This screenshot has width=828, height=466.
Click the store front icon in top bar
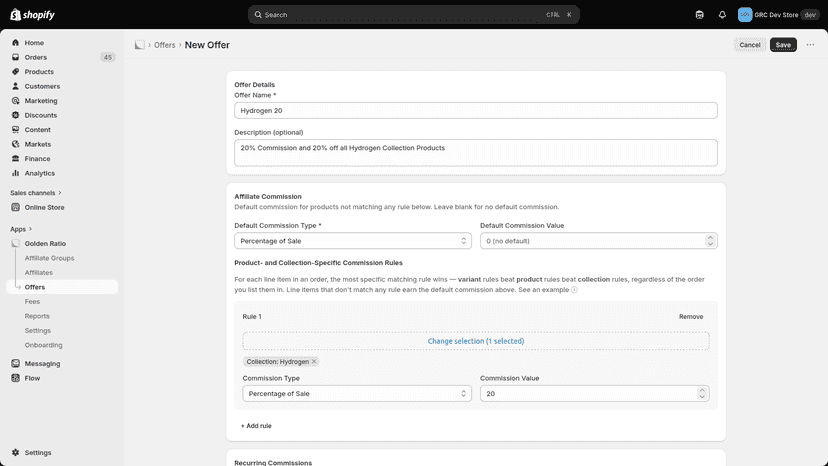pos(699,15)
